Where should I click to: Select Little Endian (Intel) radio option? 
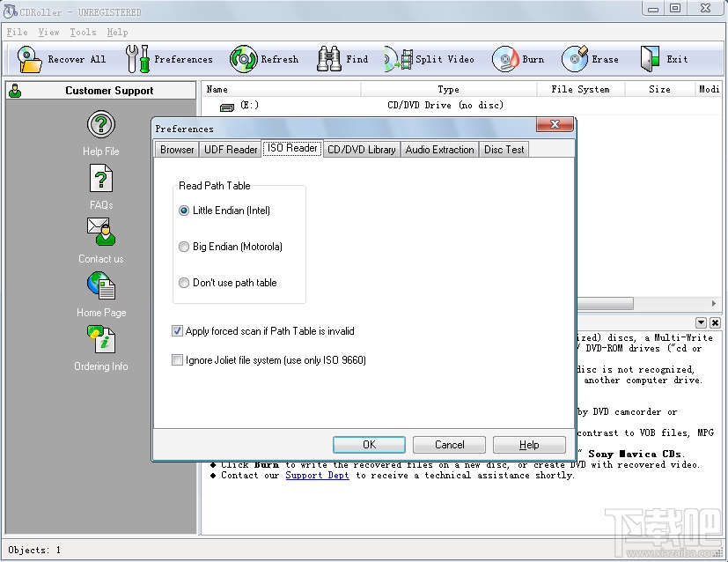tap(184, 211)
